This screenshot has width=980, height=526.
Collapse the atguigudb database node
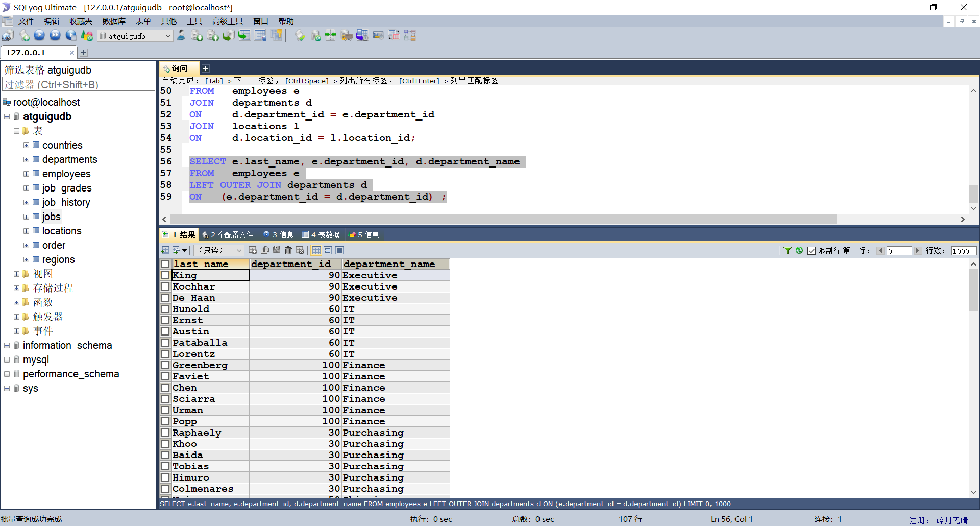[x=7, y=117]
